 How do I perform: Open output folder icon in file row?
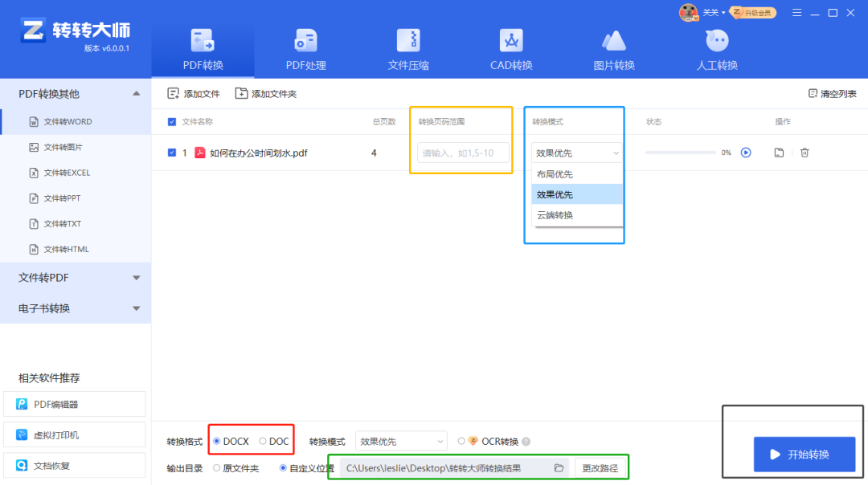pyautogui.click(x=778, y=152)
